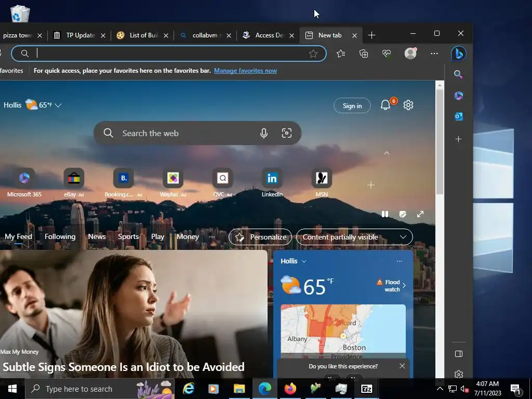Open sidebar settings gear
Screen dimensions: 532x399
pos(458,374)
